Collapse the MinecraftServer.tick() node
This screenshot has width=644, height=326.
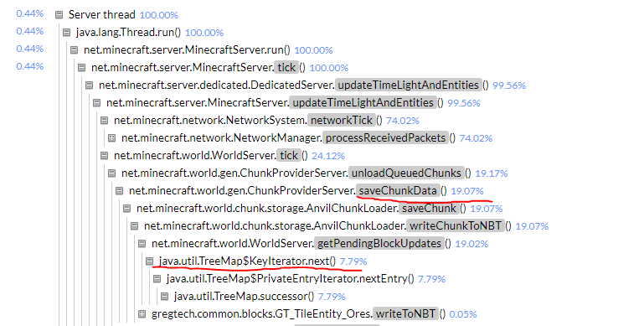(x=82, y=68)
